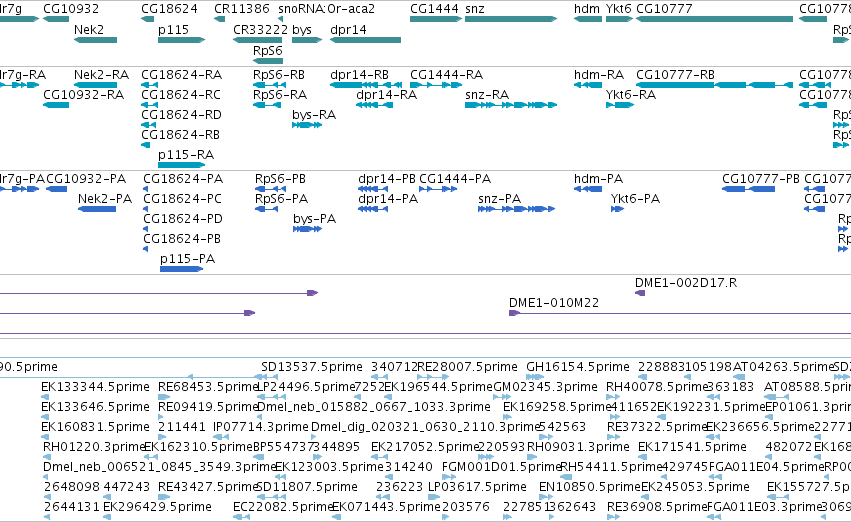Select the hdm-PA protein label

tap(598, 179)
